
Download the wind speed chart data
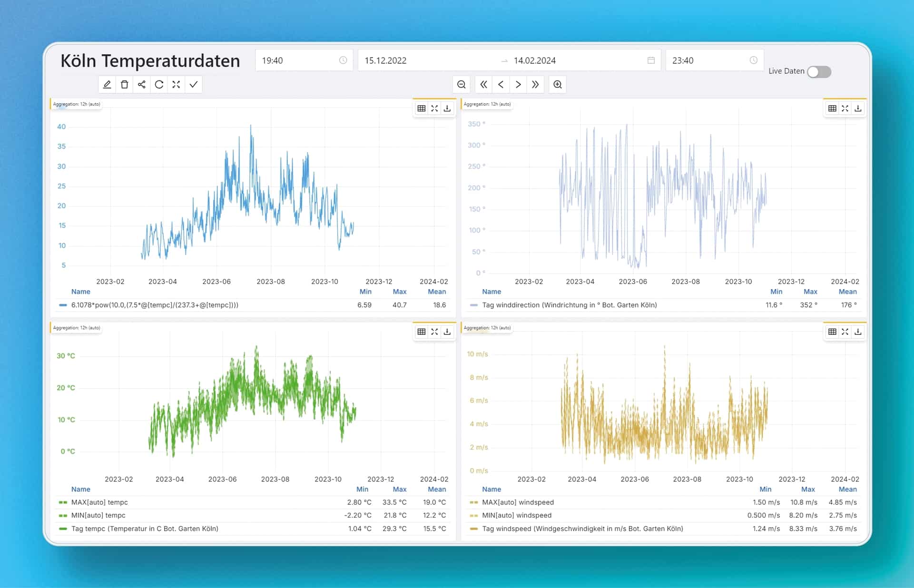click(x=857, y=332)
